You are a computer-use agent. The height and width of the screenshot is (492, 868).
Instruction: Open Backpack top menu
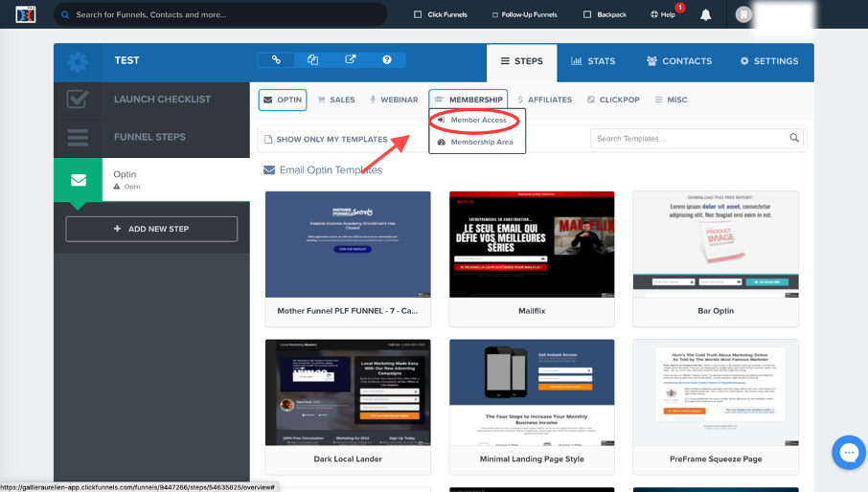click(x=605, y=14)
